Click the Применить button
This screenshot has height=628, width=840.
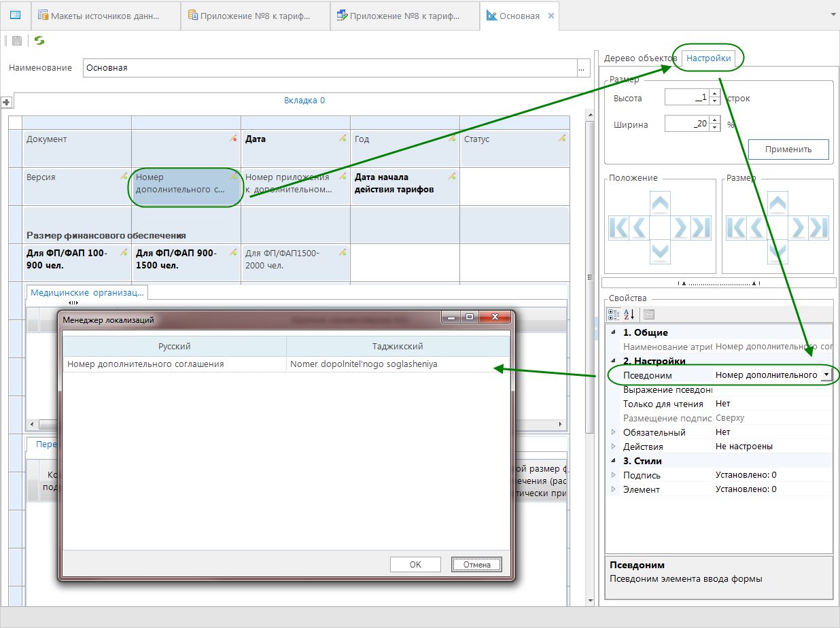tap(788, 149)
